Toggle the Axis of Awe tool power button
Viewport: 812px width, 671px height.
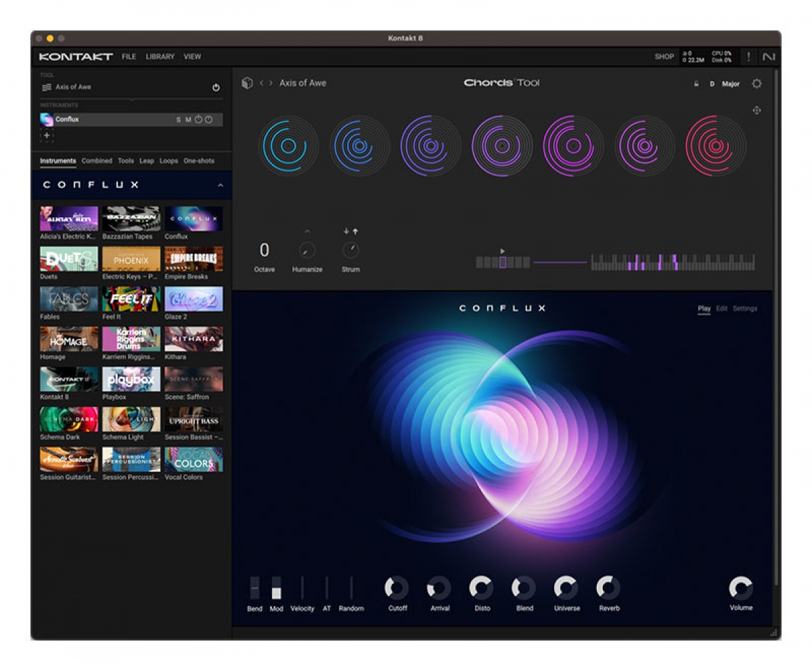[x=216, y=87]
